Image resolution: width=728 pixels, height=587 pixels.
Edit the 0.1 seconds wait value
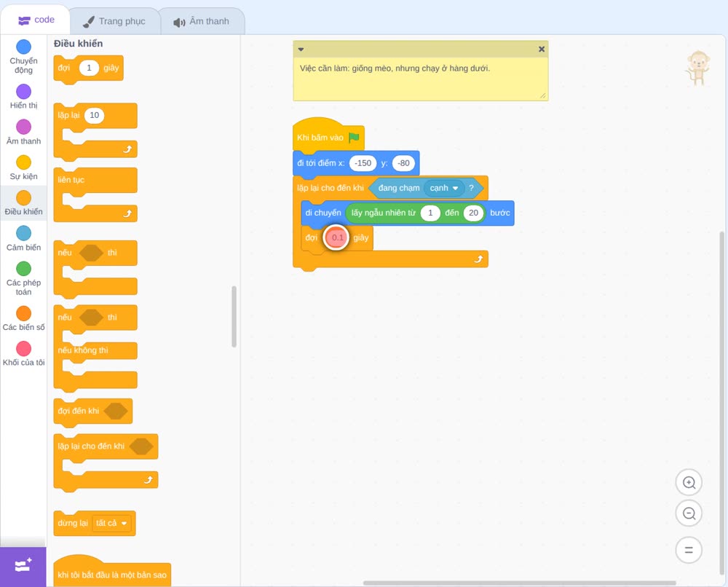pyautogui.click(x=338, y=237)
